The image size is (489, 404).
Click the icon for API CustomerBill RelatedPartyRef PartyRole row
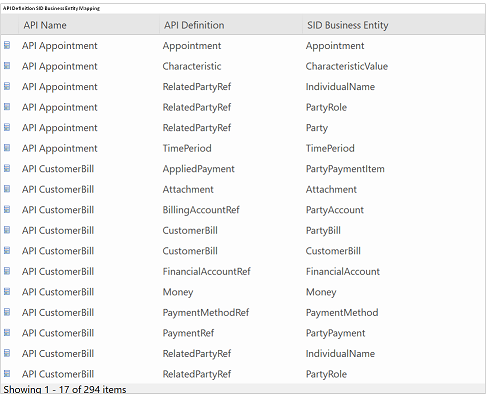7,373
